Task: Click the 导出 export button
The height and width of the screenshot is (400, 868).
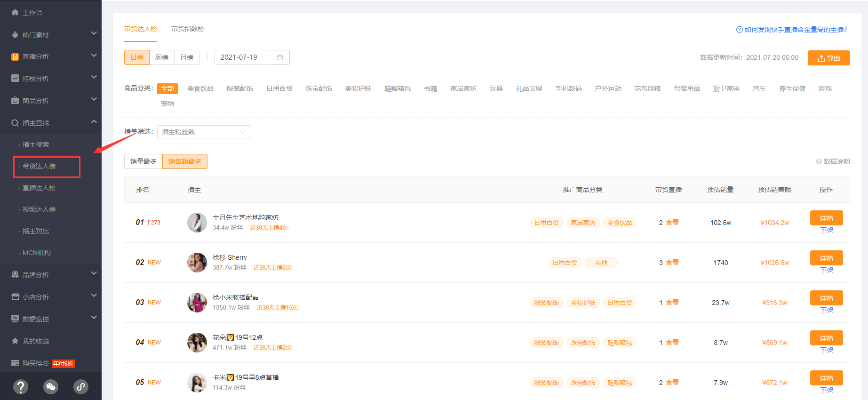Action: (x=829, y=58)
